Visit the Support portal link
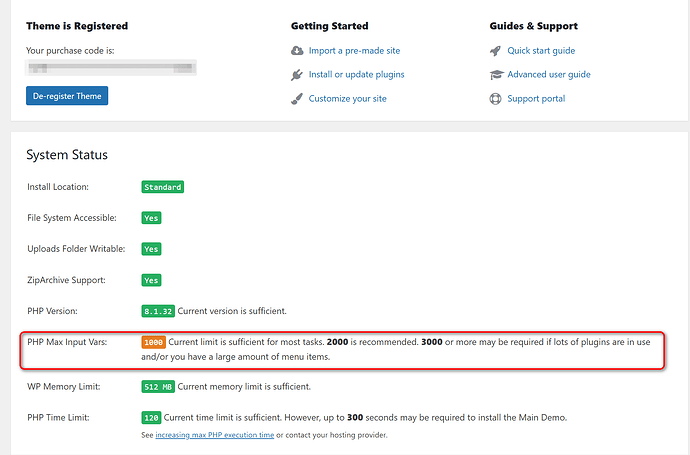690x455 pixels. click(x=536, y=99)
